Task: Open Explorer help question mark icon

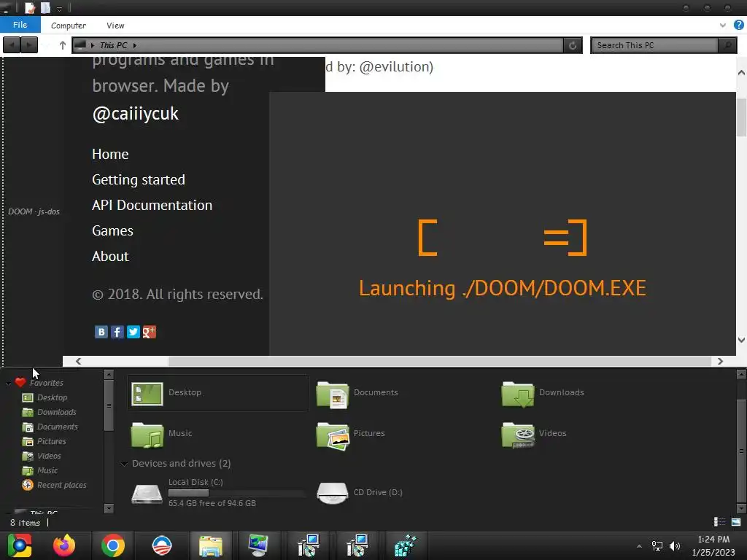Action: tap(738, 26)
